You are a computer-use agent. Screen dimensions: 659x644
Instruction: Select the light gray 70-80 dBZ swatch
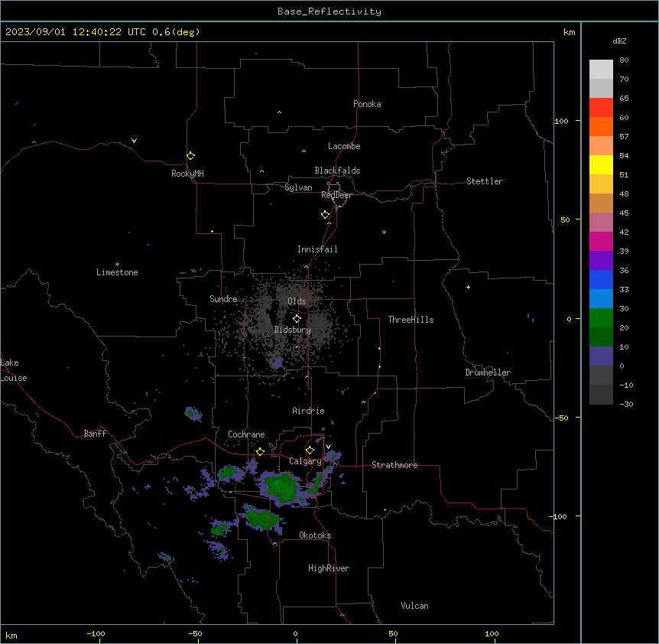(601, 70)
